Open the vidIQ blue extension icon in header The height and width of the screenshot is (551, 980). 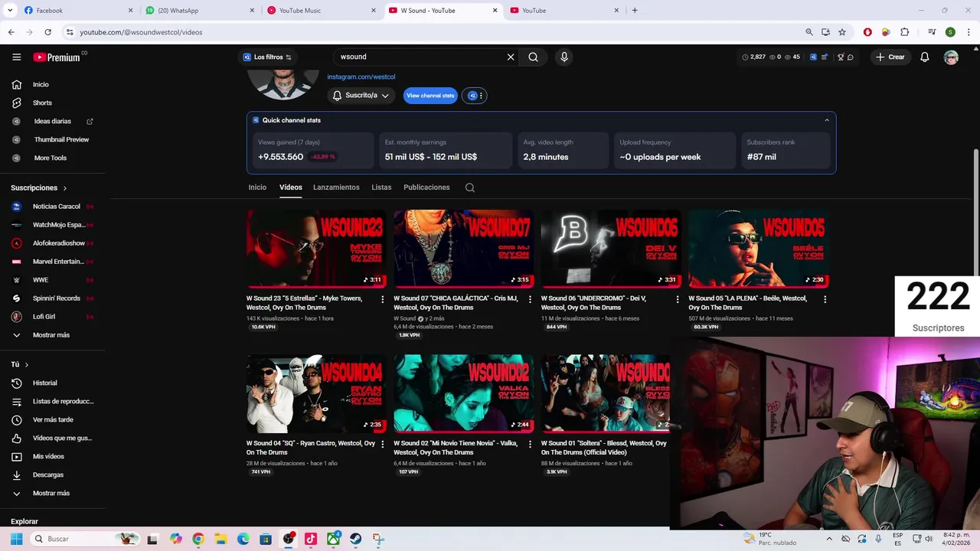(813, 57)
